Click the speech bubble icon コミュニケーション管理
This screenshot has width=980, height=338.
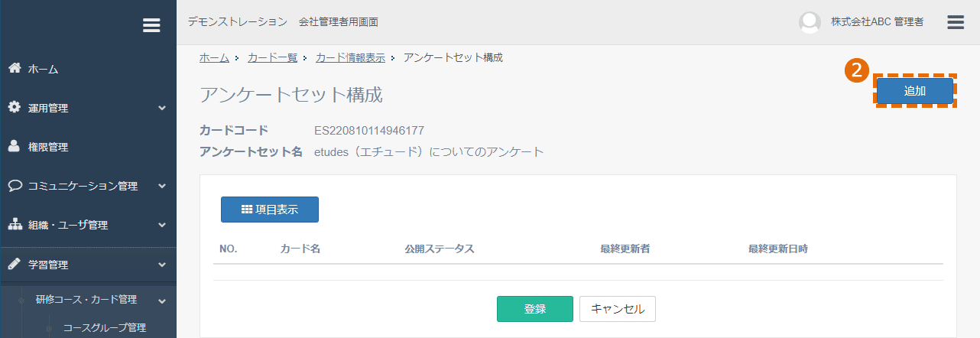tap(15, 186)
